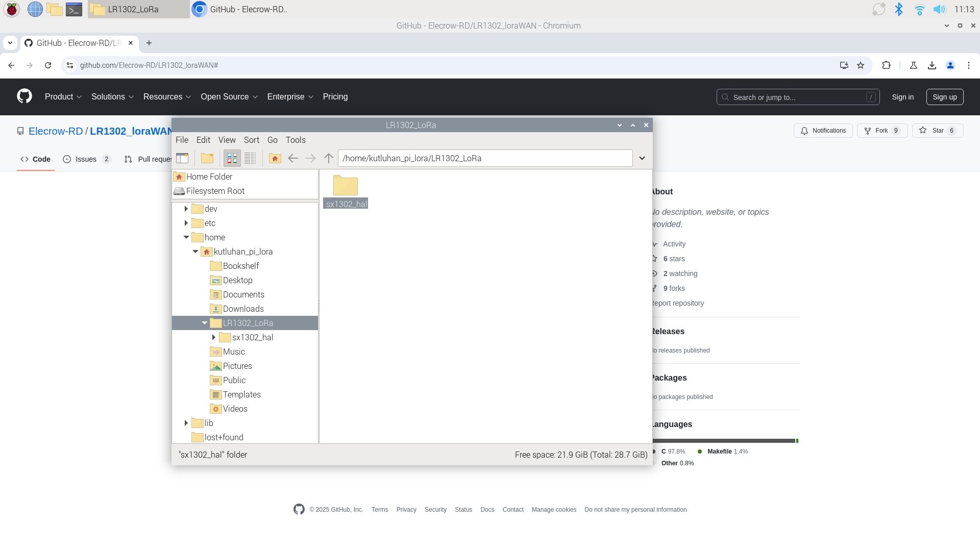Go back in Chromium browser

(11, 65)
